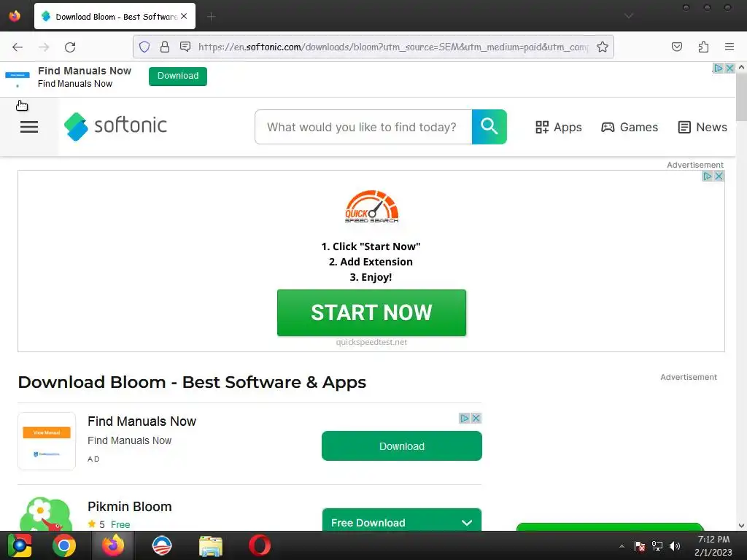Click the browser Back arrow
747x560 pixels.
(18, 47)
